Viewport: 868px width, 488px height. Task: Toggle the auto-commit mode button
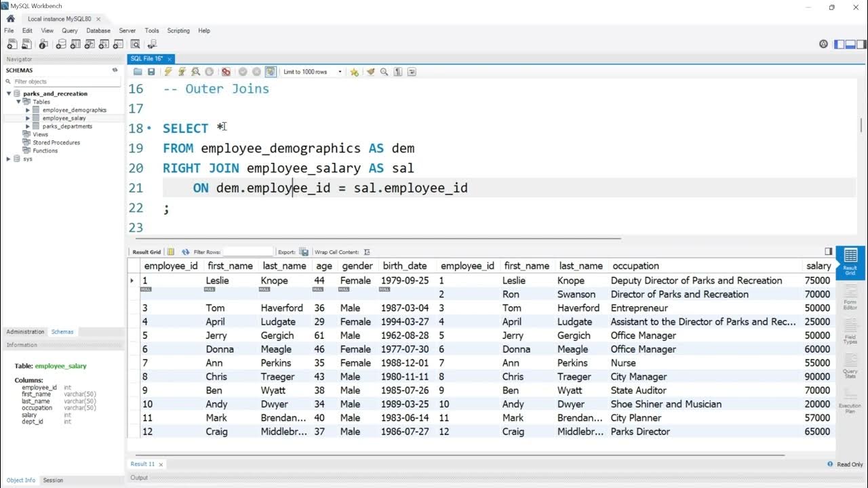pos(271,72)
